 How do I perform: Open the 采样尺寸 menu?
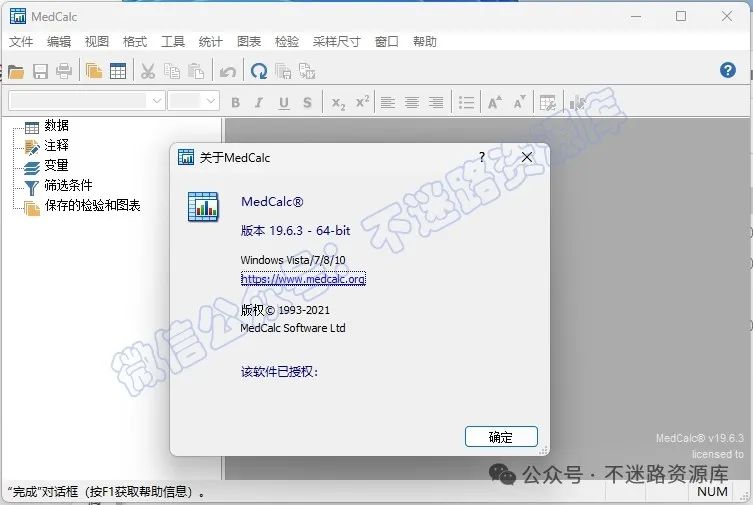point(337,42)
